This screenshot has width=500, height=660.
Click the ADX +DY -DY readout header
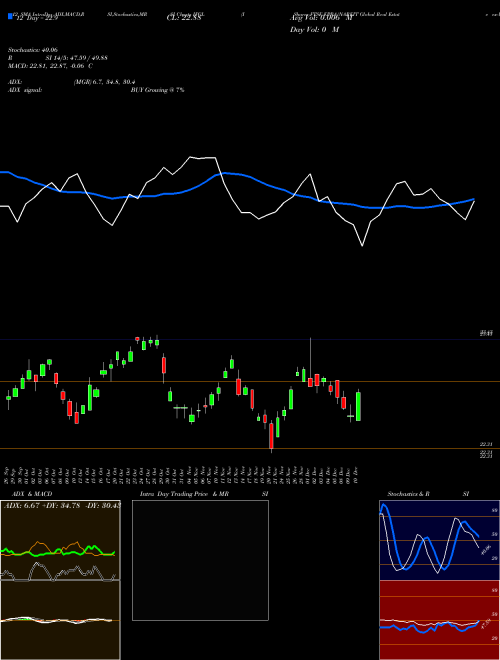[x=62, y=506]
